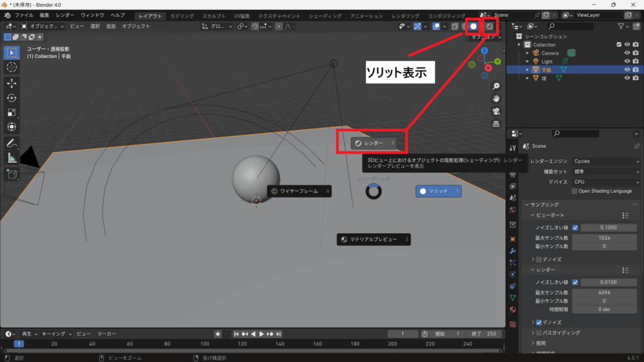This screenshot has width=644, height=362.
Task: Switch to the モデリング workspace tab
Action: pyautogui.click(x=182, y=14)
